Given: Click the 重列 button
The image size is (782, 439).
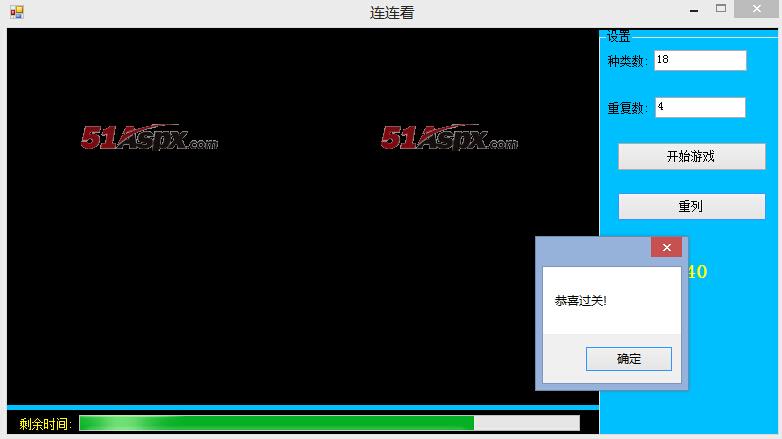Looking at the screenshot, I should tap(692, 207).
